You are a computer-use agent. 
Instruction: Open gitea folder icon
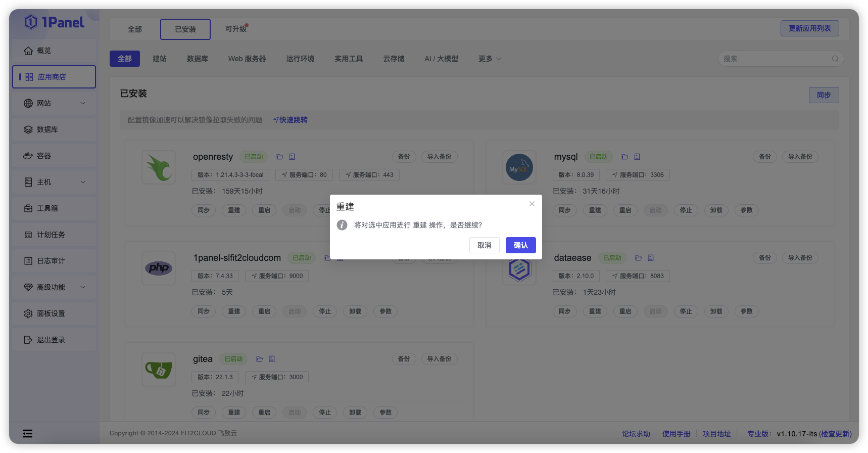point(259,359)
